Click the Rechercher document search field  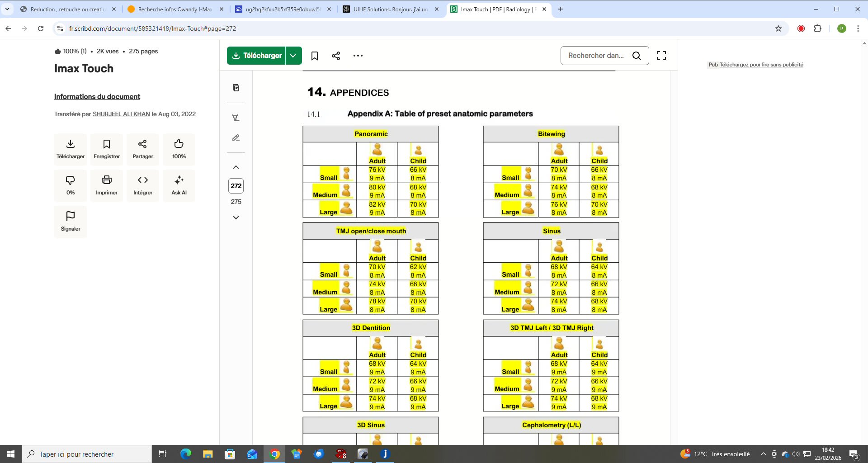click(596, 56)
